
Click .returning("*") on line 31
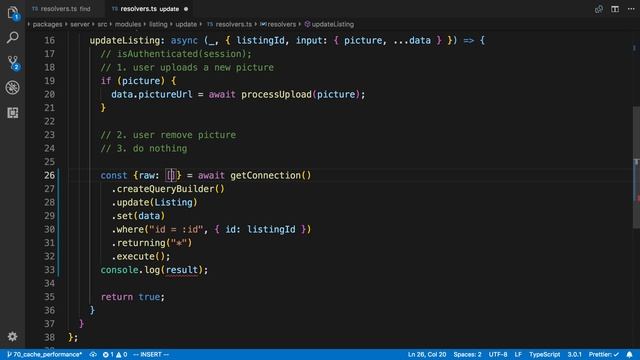pyautogui.click(x=151, y=242)
